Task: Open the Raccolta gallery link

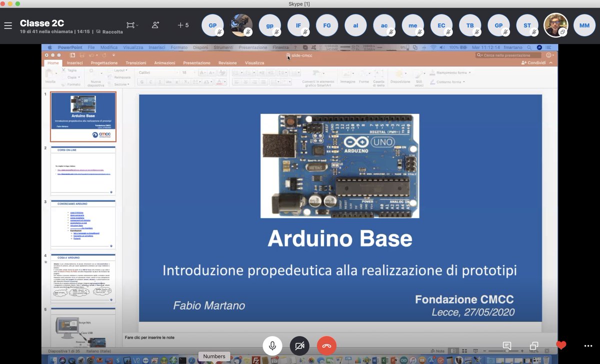Action: tap(109, 31)
